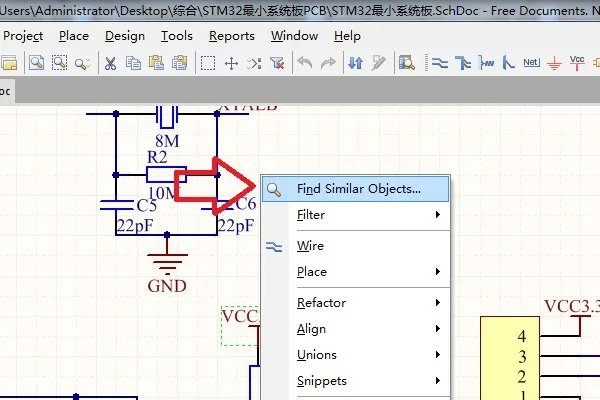Click the 8M crystal value text

pyautogui.click(x=167, y=141)
